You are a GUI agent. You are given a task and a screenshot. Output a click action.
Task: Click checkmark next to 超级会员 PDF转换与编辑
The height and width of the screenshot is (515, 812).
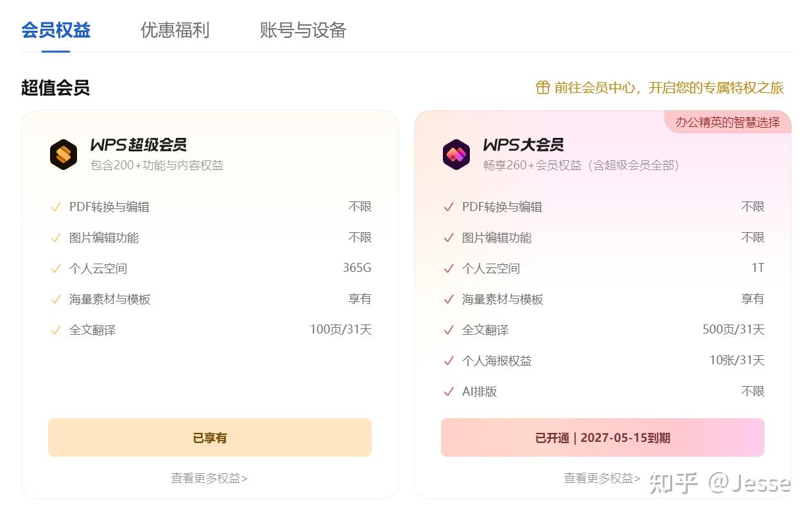(x=56, y=207)
